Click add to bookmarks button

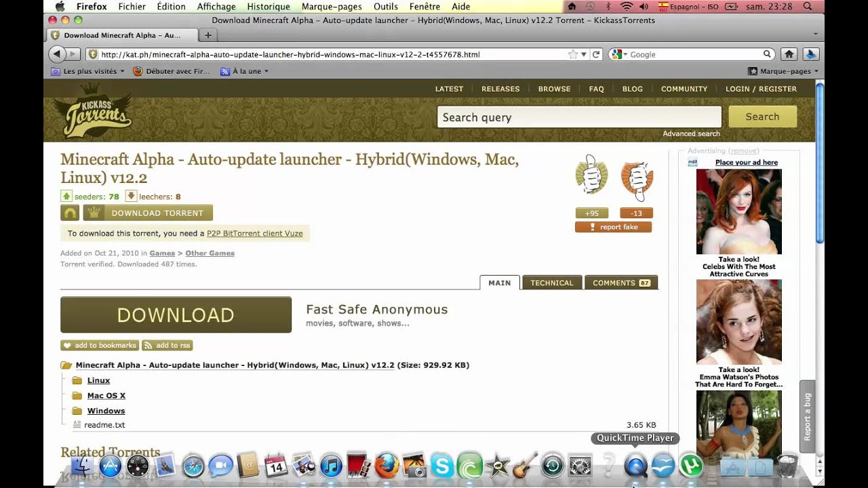(x=100, y=346)
